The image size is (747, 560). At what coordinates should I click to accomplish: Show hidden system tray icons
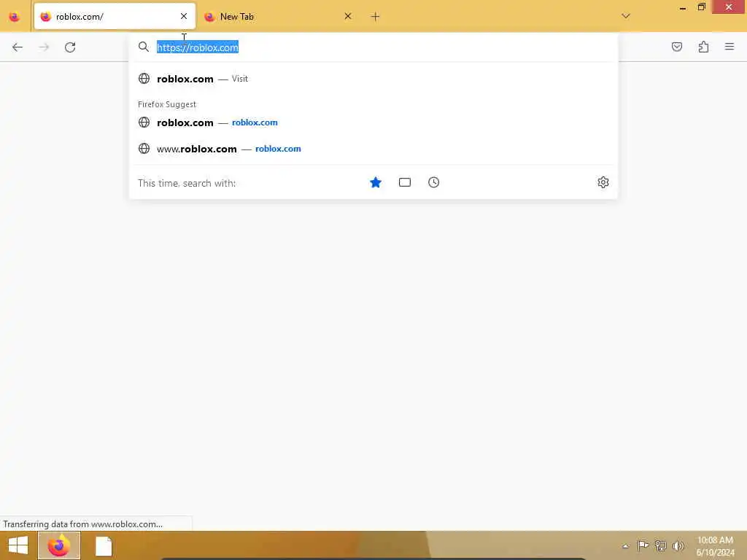(x=625, y=546)
